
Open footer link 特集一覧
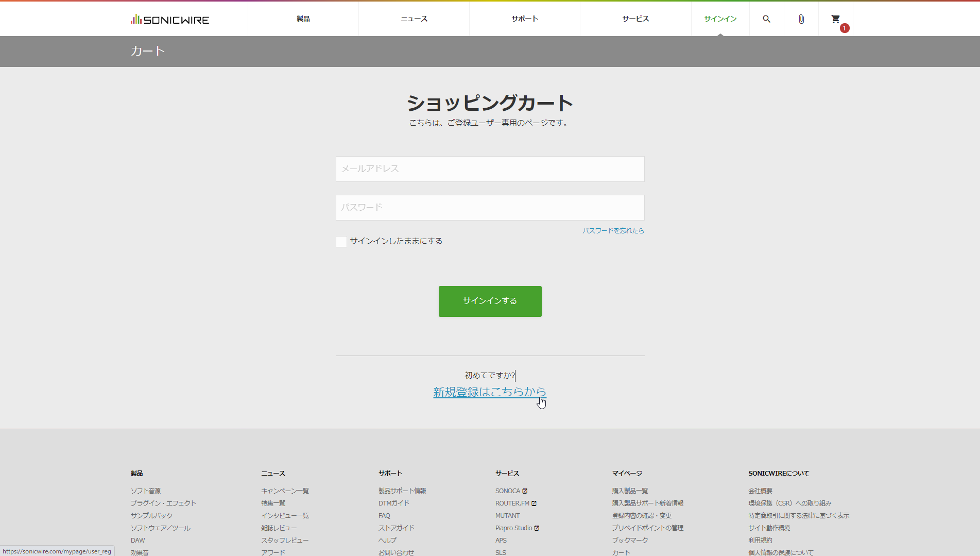pos(273,503)
